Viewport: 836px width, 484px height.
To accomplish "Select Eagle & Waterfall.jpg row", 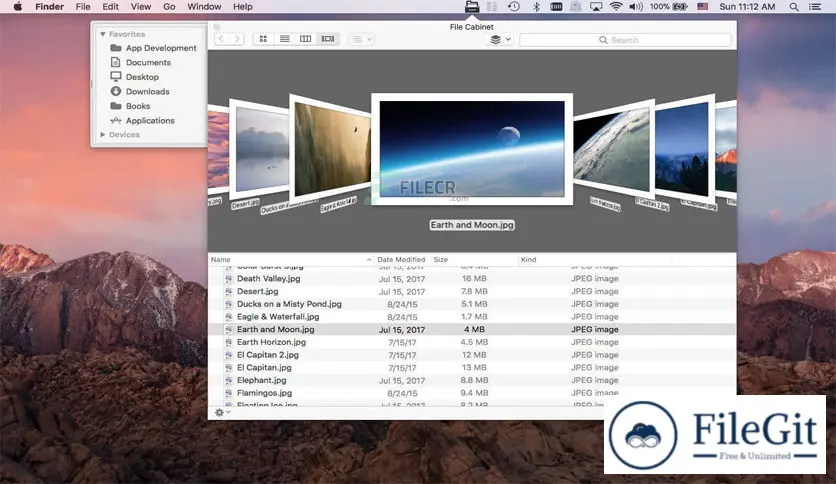I will (472, 317).
